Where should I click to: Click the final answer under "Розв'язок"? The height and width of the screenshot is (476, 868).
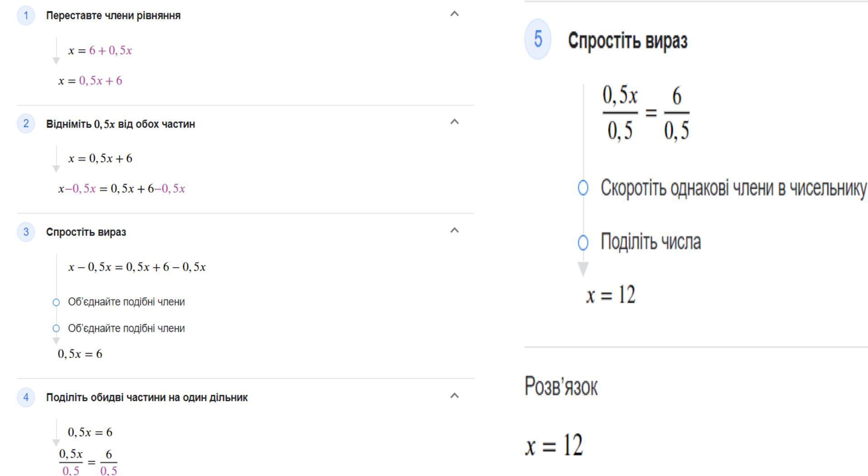(x=554, y=445)
